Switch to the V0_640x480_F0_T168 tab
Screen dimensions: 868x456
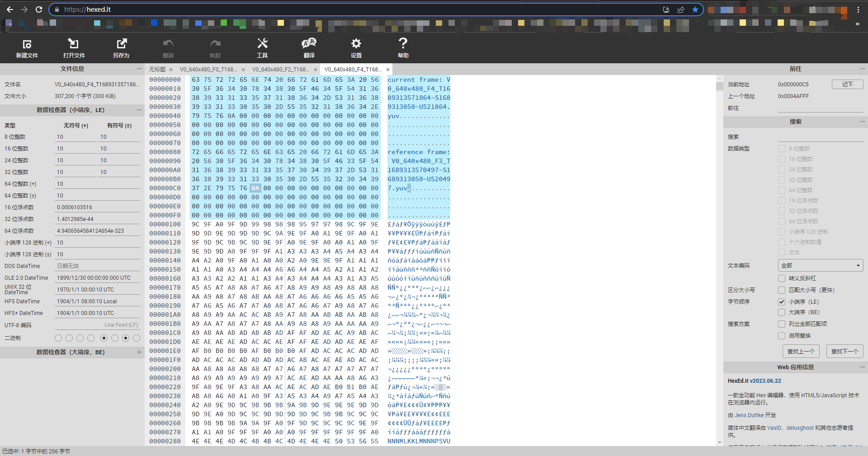[x=208, y=70]
